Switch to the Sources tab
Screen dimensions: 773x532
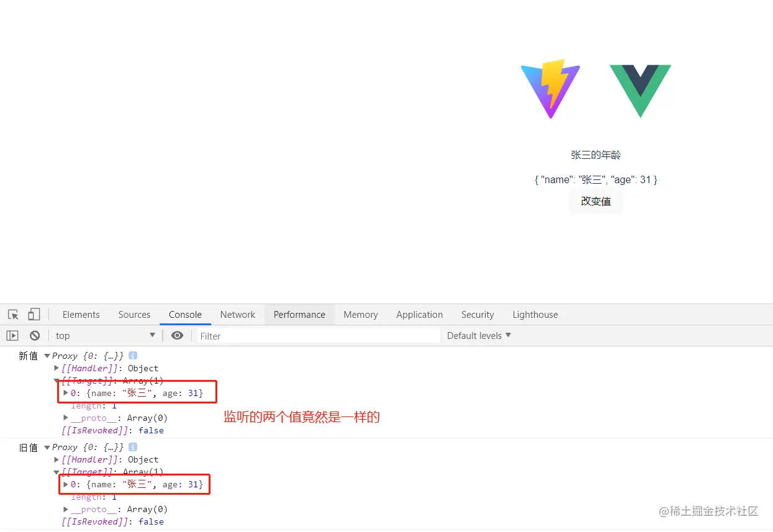pos(134,315)
